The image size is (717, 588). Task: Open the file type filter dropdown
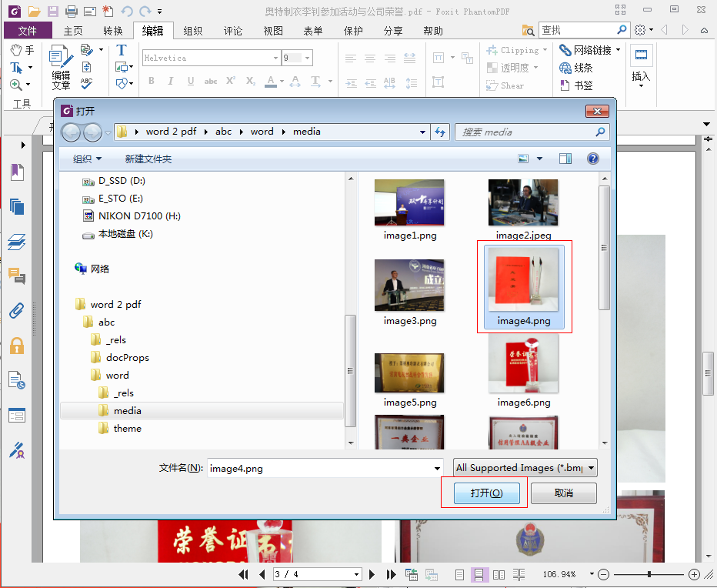[525, 468]
